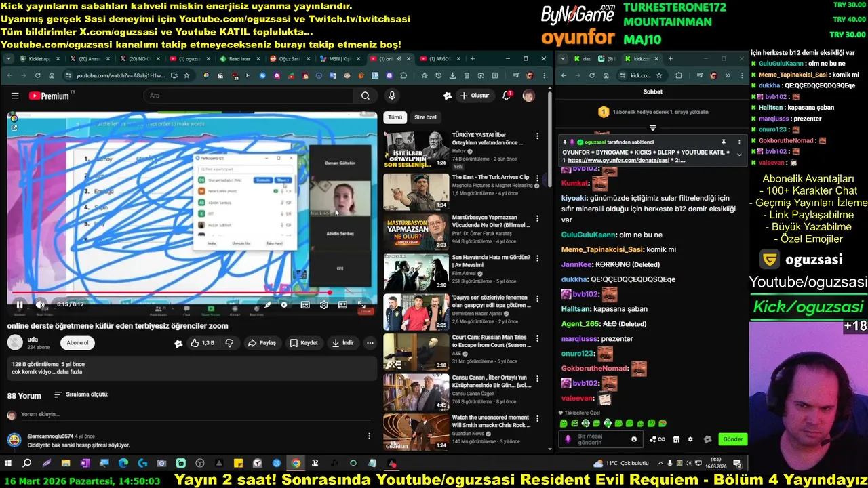Open the YouTube hamburger guide menu
The width and height of the screenshot is (868, 488).
pos(15,96)
